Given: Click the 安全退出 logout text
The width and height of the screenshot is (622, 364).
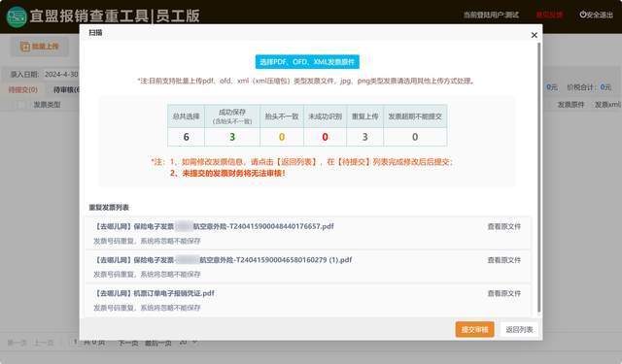Looking at the screenshot, I should [600, 16].
